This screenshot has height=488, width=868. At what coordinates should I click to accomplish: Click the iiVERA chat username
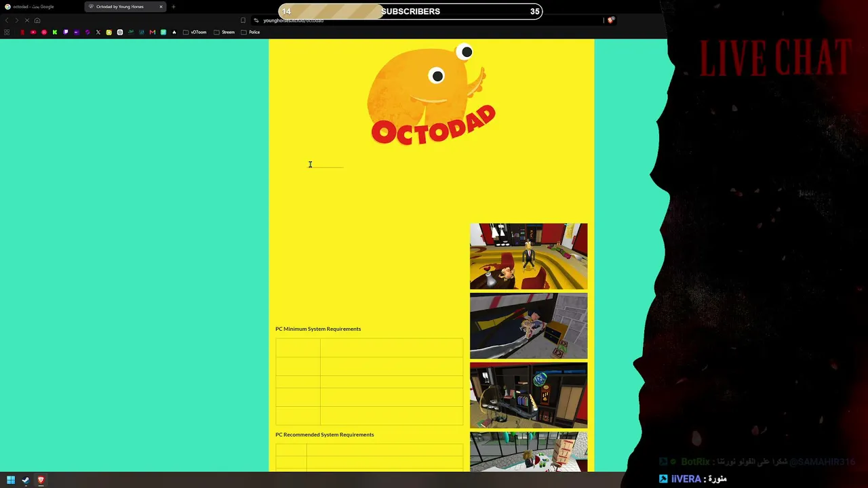pyautogui.click(x=686, y=479)
